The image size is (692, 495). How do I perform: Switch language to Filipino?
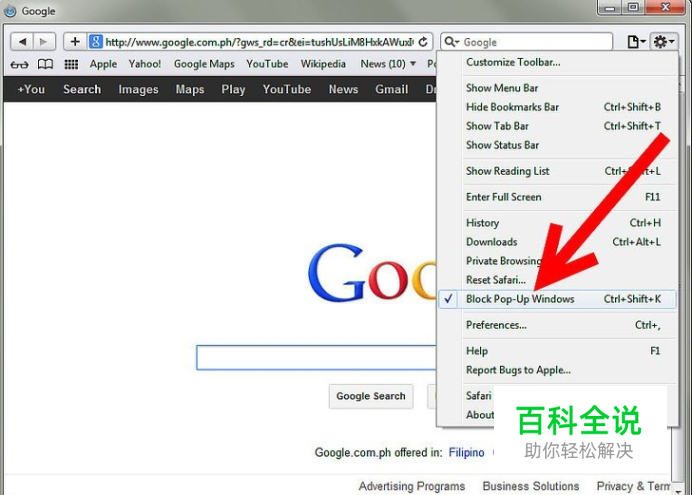(x=466, y=453)
